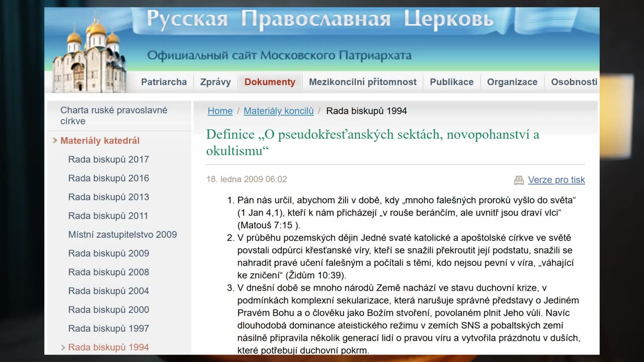Open the Organizace menu item
644x362 pixels.
[x=512, y=82]
